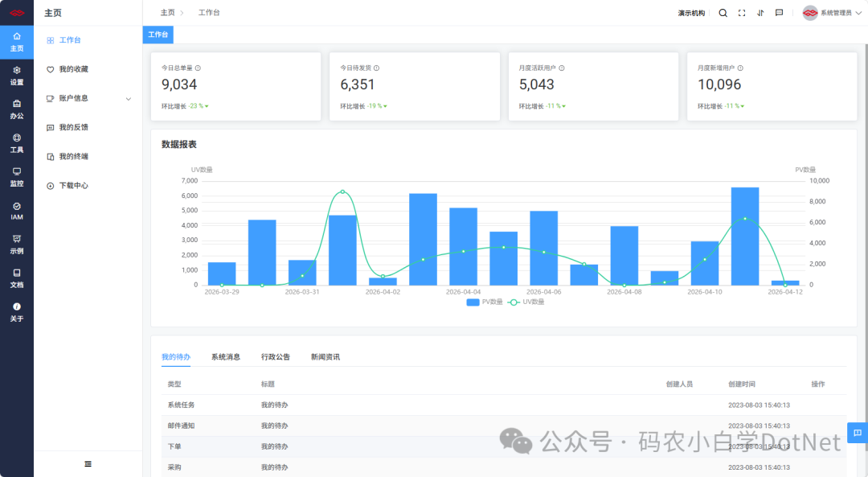Viewport: 868px width, 477px height.
Task: Toggle fullscreen icon in header
Action: 742,13
